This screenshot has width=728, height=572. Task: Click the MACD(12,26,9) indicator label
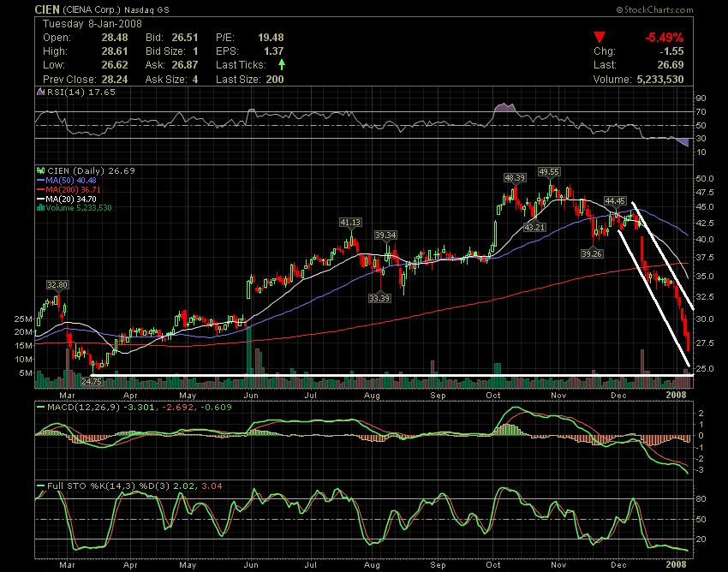(84, 408)
